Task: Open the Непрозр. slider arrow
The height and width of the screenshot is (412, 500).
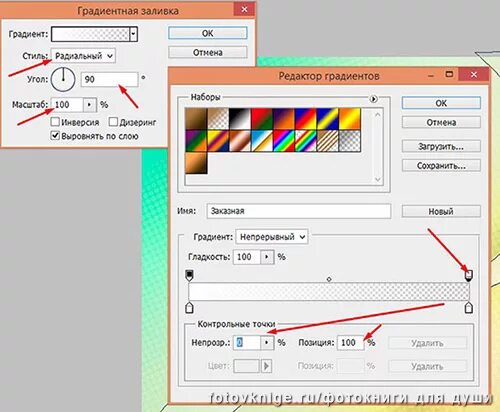Action: tap(267, 342)
